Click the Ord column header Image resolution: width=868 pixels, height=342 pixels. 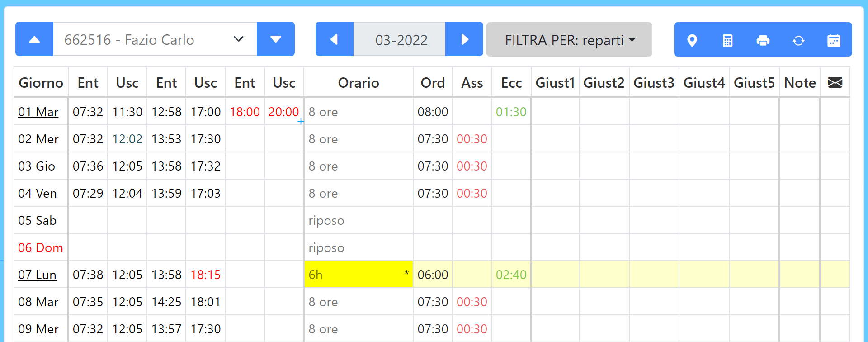coord(433,83)
